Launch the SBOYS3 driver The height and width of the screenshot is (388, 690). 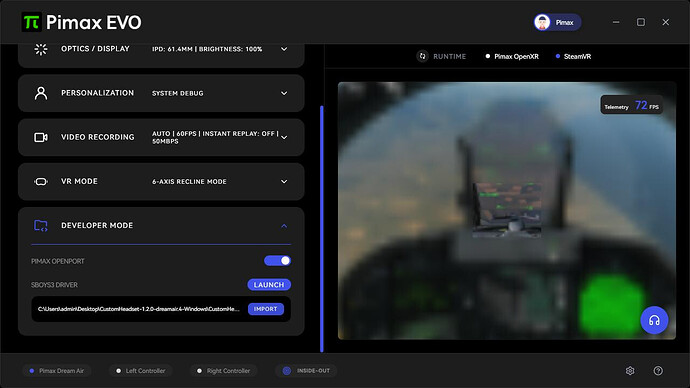[269, 285]
